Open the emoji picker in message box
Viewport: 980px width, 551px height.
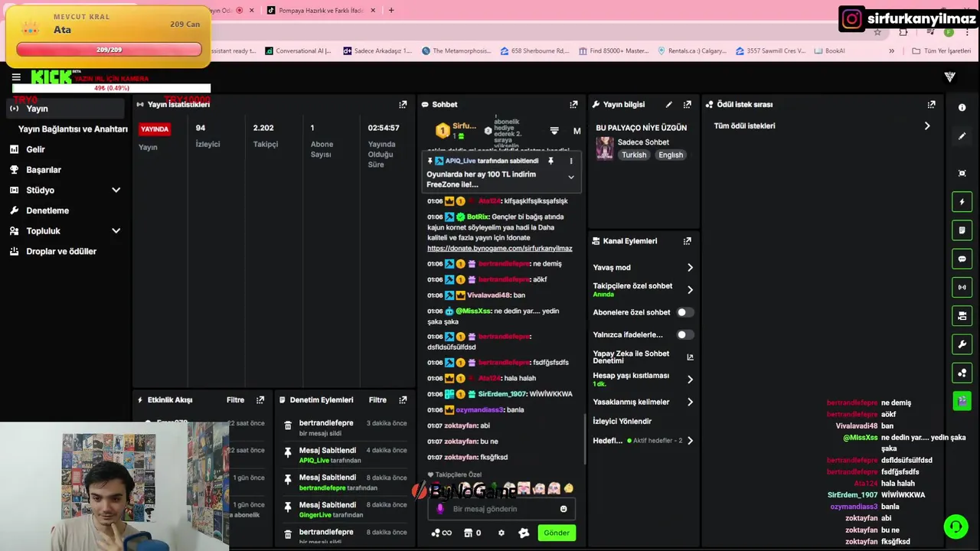pos(563,509)
